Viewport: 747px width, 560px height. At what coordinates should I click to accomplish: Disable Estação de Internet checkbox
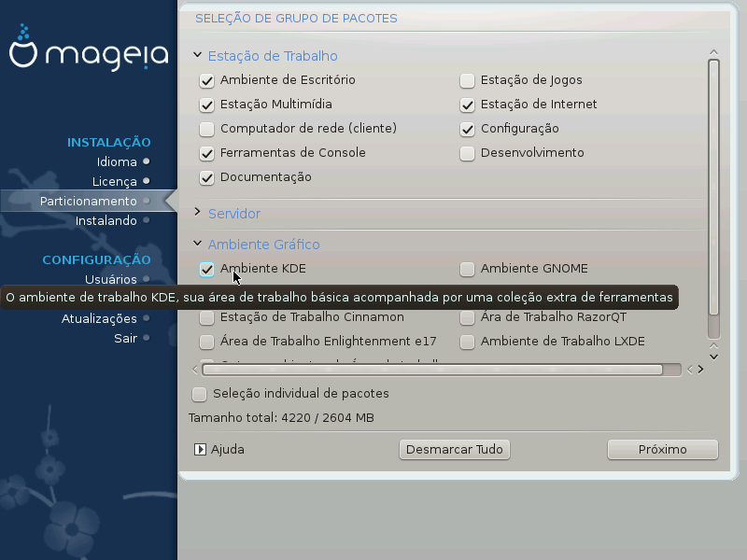click(x=468, y=105)
